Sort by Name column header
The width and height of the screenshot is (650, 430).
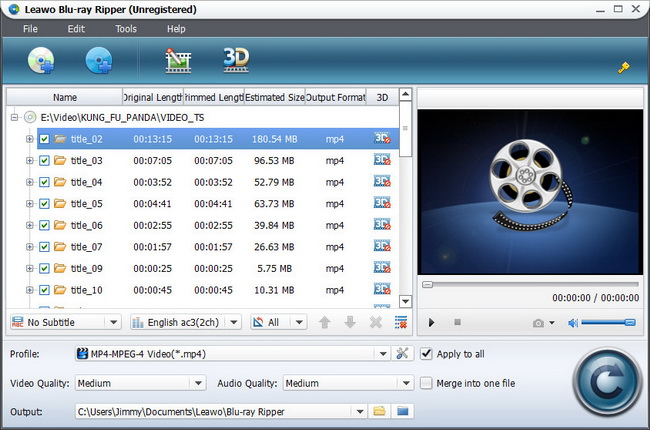pos(65,97)
